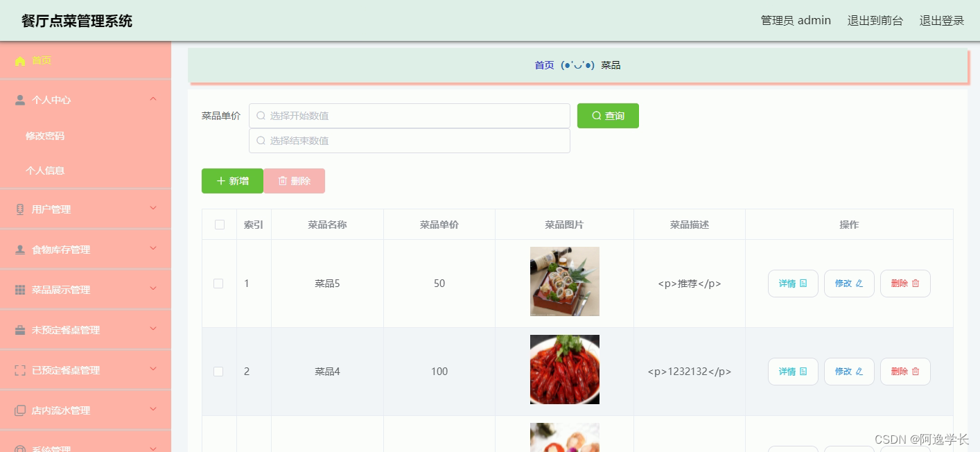980x452 pixels.
Task: Expand the 店内流水管理 chevron
Action: pyautogui.click(x=153, y=410)
